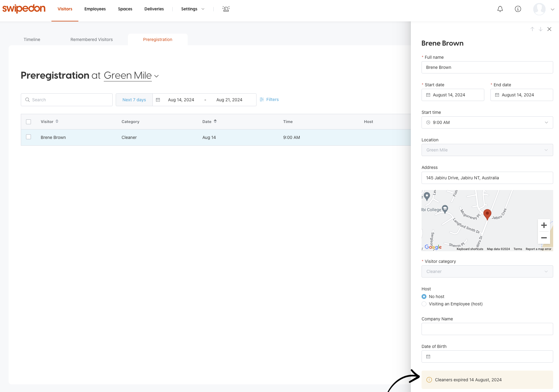Sort by Date column arrows
This screenshot has height=392, width=559.
(x=215, y=121)
